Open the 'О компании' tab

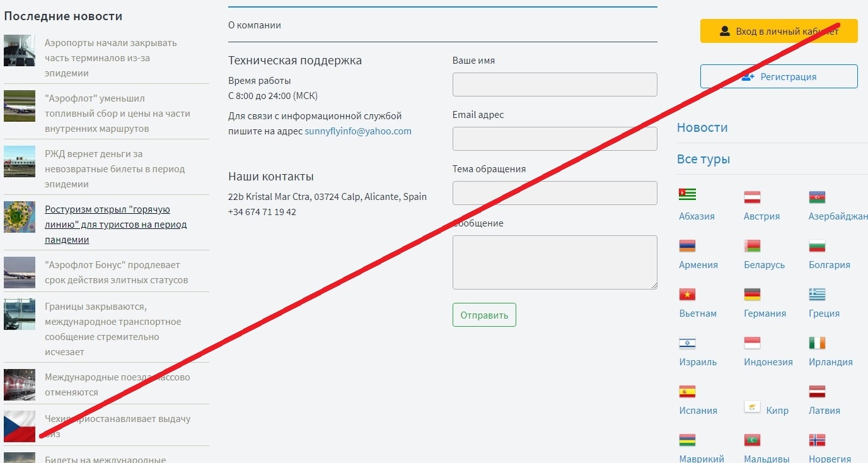coord(255,25)
